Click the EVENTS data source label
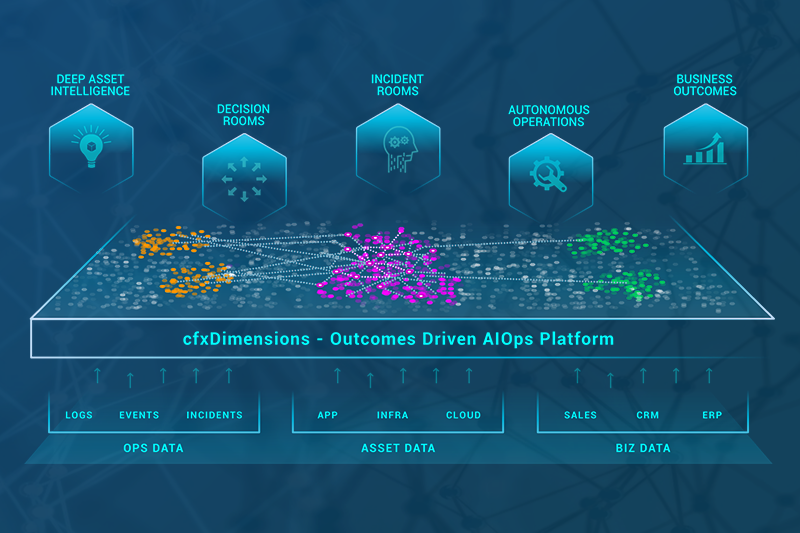 139,415
